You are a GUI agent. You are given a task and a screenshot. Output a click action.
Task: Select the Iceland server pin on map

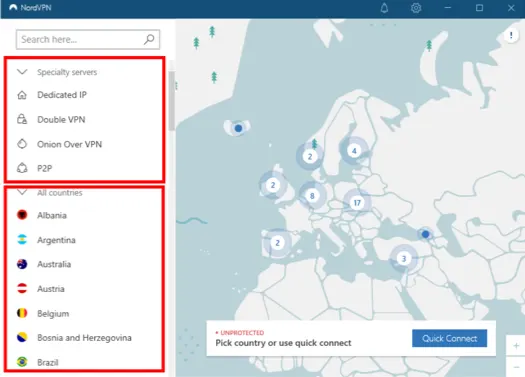tap(238, 128)
